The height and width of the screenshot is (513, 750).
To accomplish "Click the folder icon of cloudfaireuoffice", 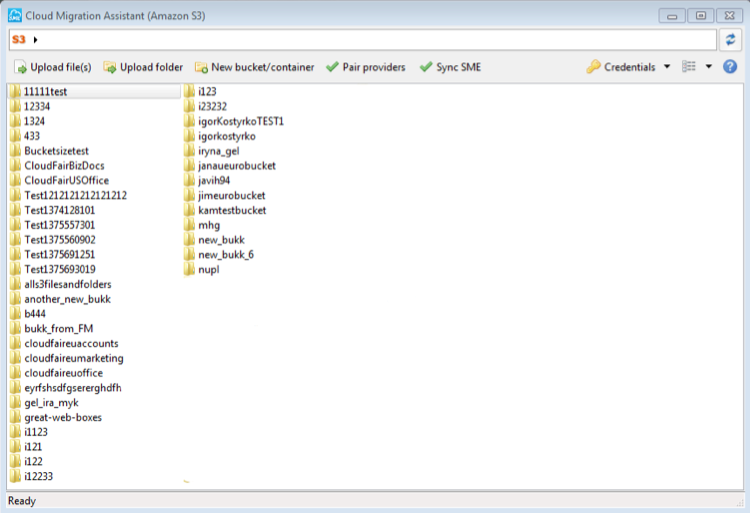I will coord(15,372).
